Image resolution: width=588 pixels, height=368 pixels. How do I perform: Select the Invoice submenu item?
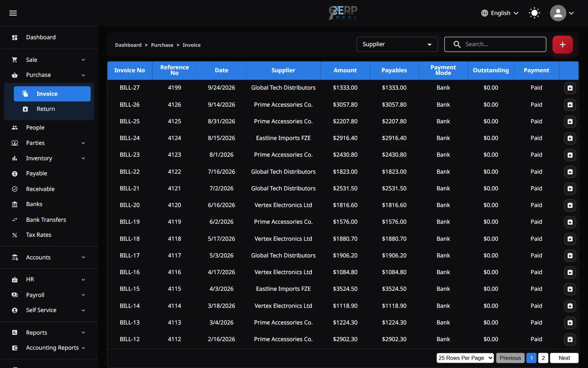click(52, 94)
